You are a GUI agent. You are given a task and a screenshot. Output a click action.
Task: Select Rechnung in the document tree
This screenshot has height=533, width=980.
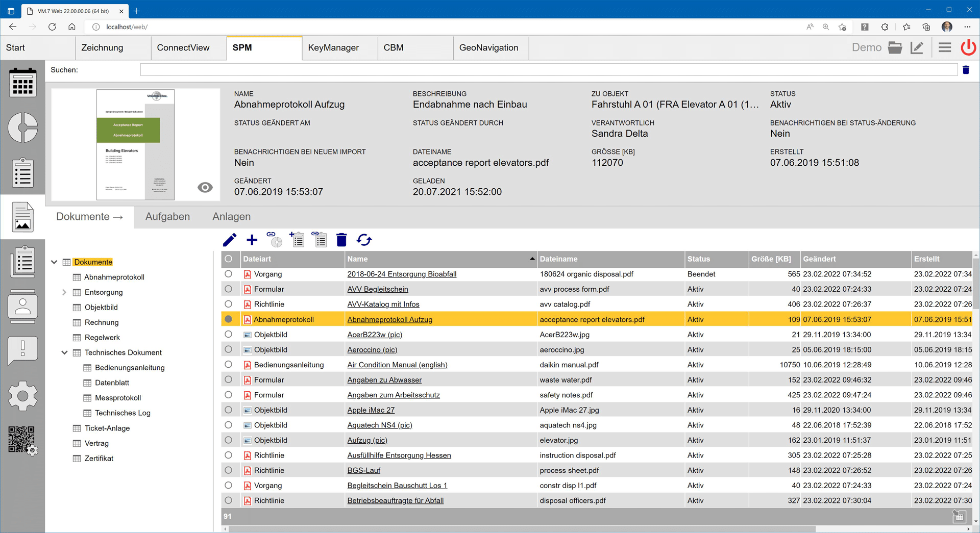point(102,322)
